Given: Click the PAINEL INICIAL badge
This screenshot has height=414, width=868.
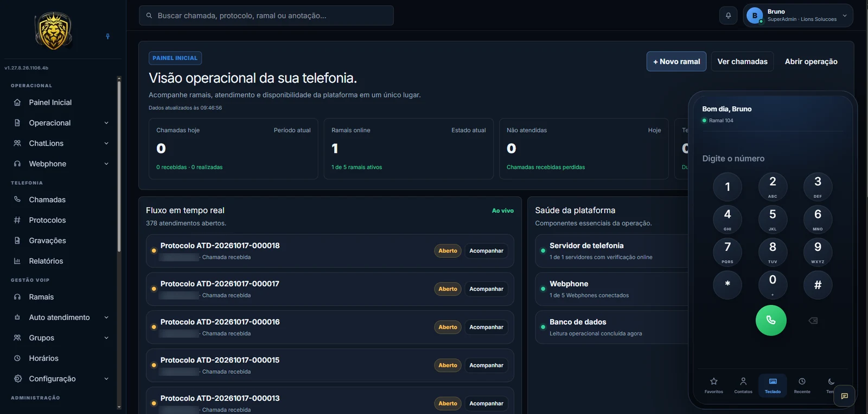Looking at the screenshot, I should tap(175, 58).
